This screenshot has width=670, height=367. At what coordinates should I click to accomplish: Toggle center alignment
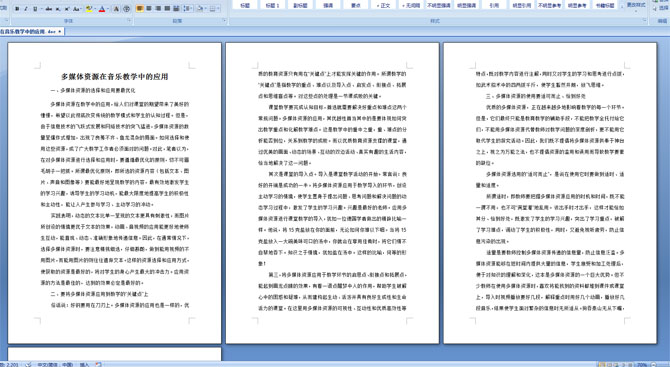pyautogui.click(x=149, y=9)
